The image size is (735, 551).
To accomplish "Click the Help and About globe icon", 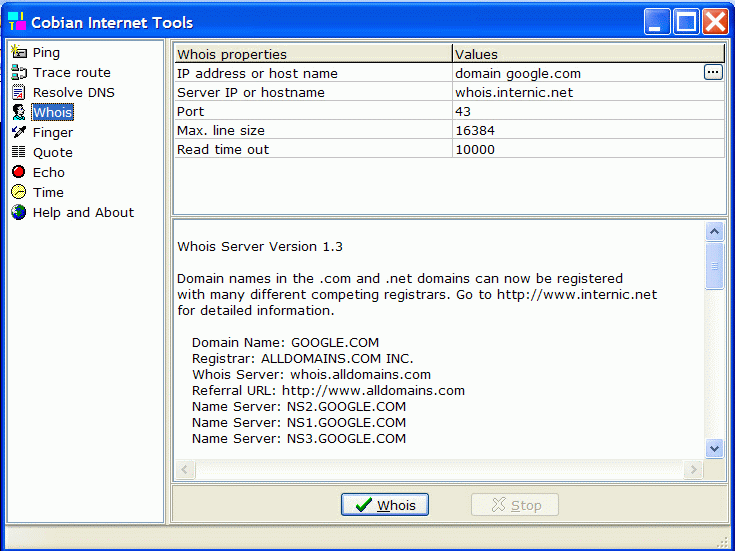I will click(19, 212).
